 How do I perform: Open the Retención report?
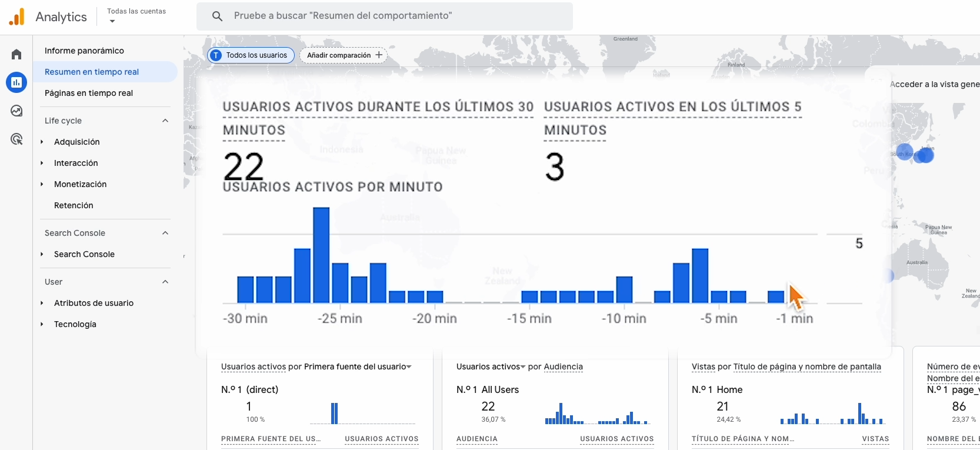pos(74,205)
